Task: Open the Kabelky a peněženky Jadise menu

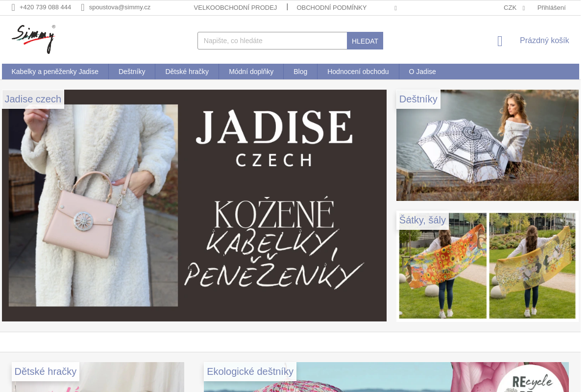Action: [x=55, y=72]
